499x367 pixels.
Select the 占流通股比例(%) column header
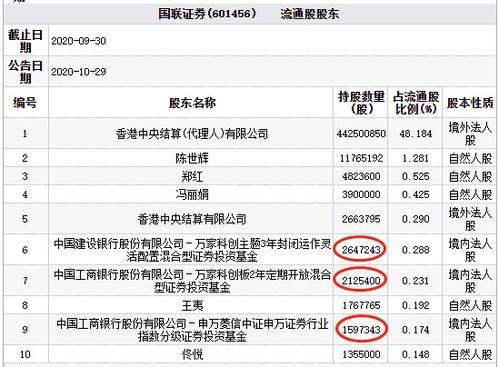[x=416, y=103]
